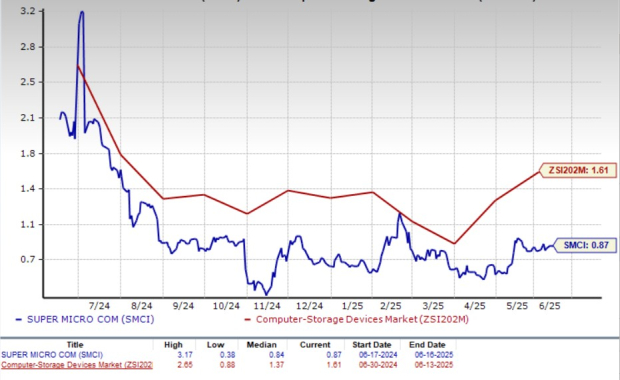Click the ZSI202M high value 2.65
This screenshot has width=620, height=380.
185,365
